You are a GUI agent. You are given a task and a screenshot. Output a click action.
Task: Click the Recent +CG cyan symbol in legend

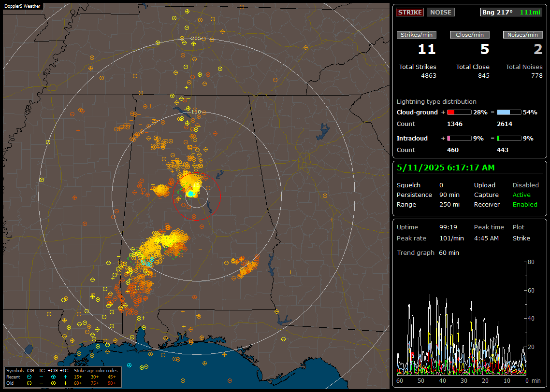click(x=53, y=377)
